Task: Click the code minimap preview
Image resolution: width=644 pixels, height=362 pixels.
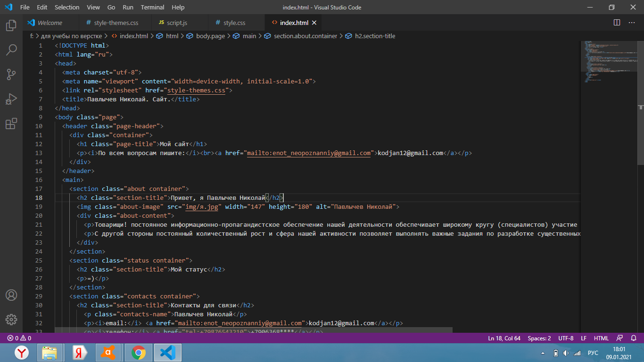Action: [x=608, y=61]
